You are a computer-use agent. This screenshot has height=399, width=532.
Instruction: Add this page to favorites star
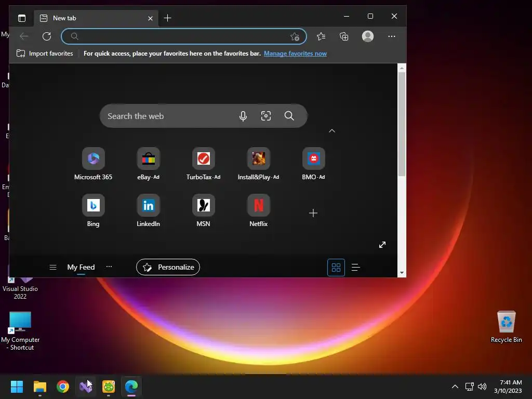click(x=295, y=37)
